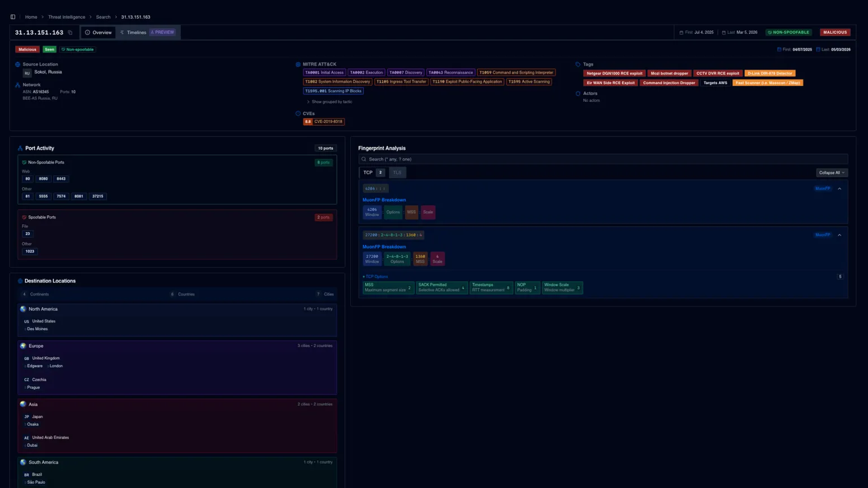This screenshot has width=868, height=488.
Task: Click the copy icon next to 31.13.151.163
Action: coord(70,32)
